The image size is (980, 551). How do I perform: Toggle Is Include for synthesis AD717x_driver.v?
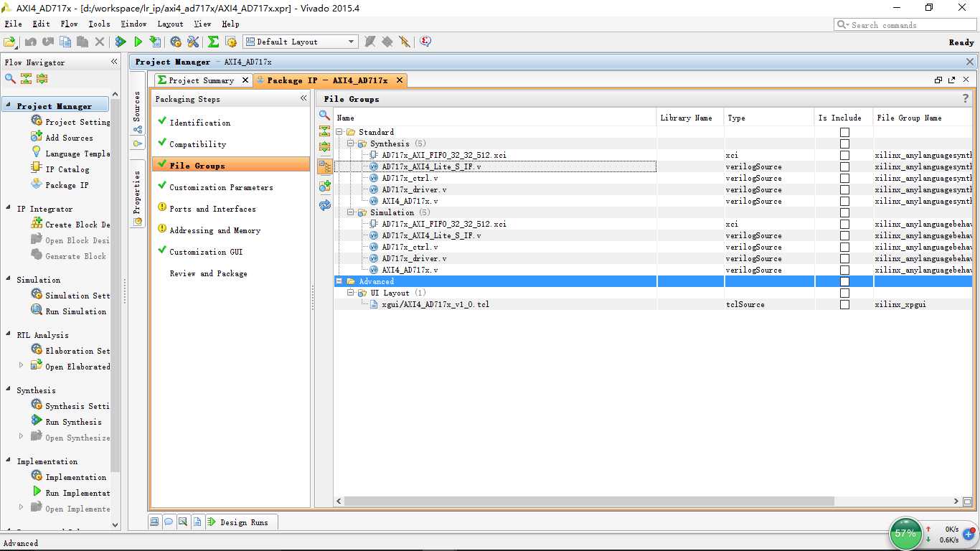point(844,189)
